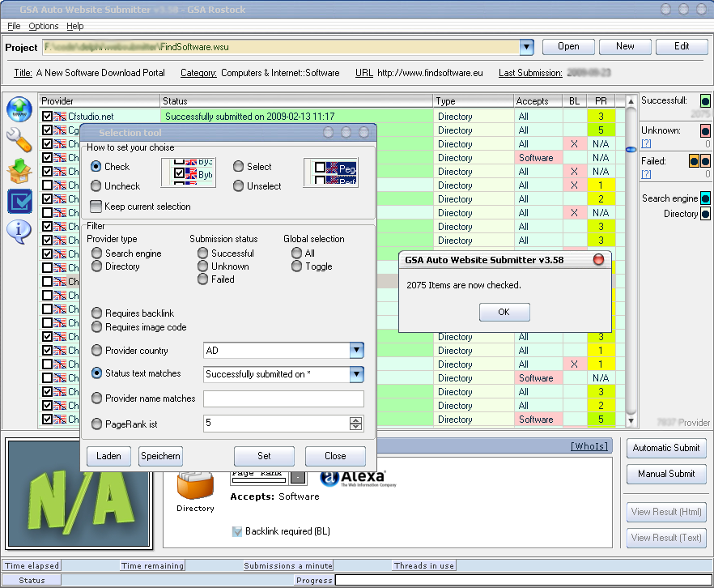Click the Unknown status color indicator
Viewport: 714px width, 588px height.
click(x=705, y=130)
